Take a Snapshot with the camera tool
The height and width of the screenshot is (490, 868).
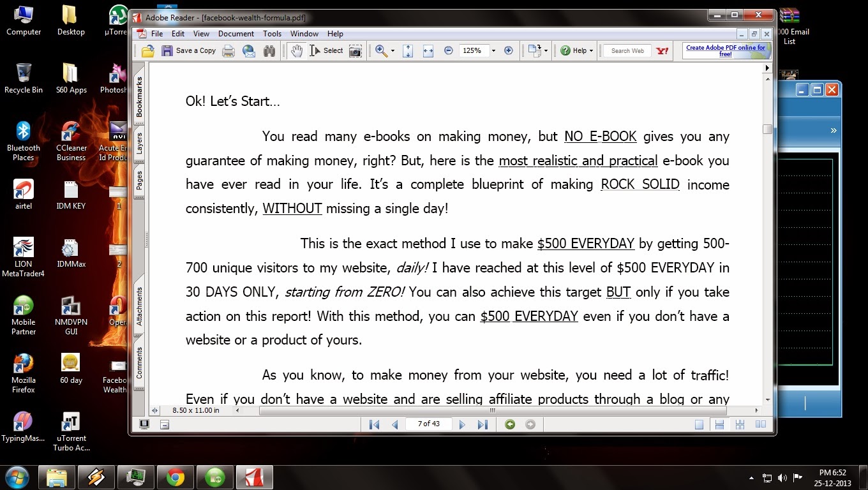coord(355,50)
